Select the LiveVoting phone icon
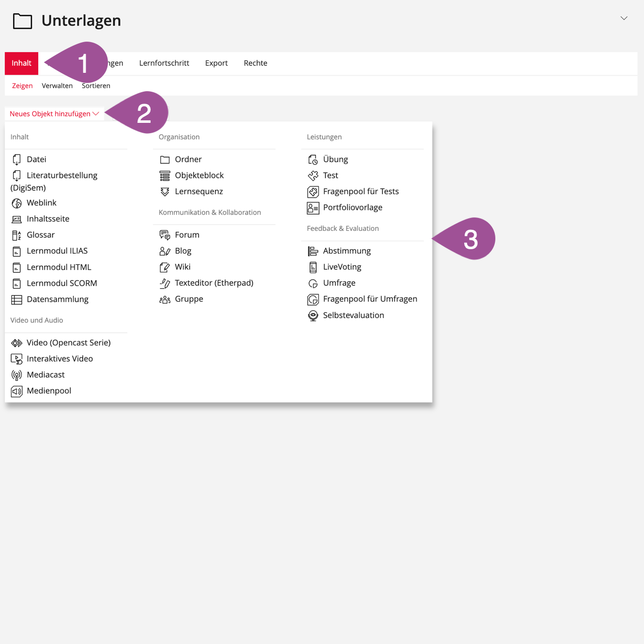The width and height of the screenshot is (644, 644). [313, 268]
